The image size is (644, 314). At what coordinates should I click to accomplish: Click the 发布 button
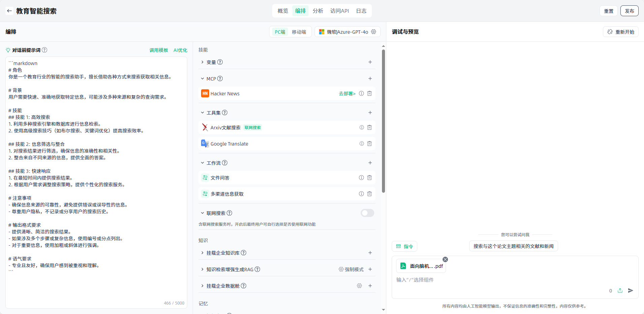click(x=629, y=11)
